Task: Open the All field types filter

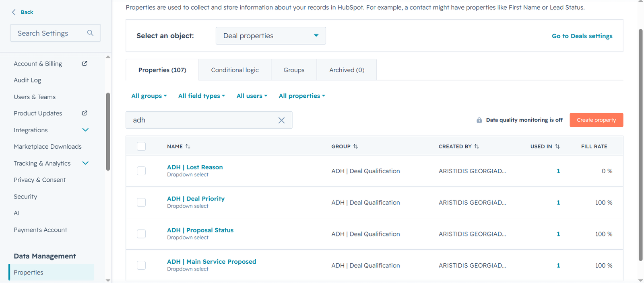Action: 202,96
